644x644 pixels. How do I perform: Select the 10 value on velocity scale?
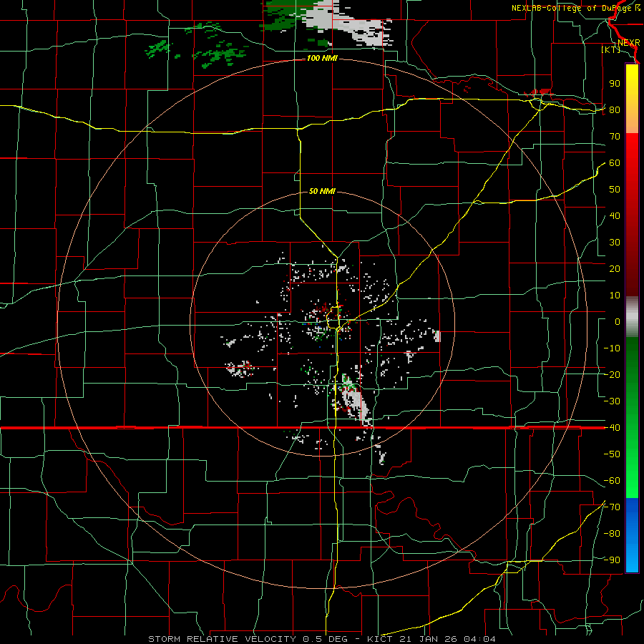(615, 296)
